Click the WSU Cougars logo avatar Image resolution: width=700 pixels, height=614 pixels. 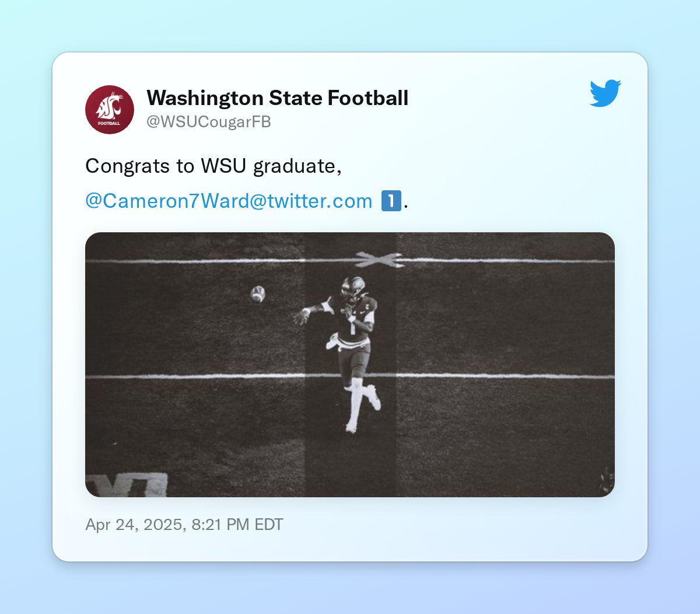(110, 110)
